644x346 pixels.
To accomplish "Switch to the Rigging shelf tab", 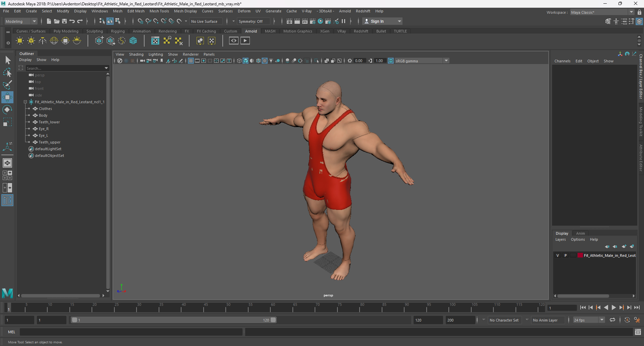I will coord(118,31).
